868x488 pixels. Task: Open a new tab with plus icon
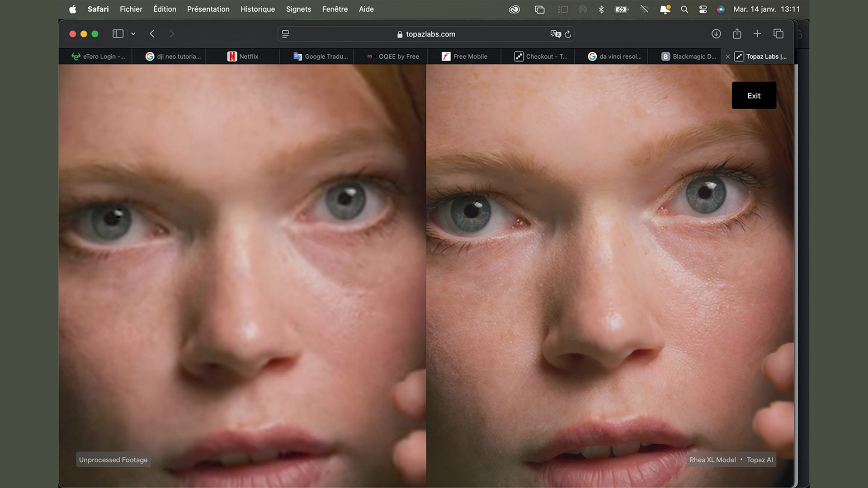[757, 34]
